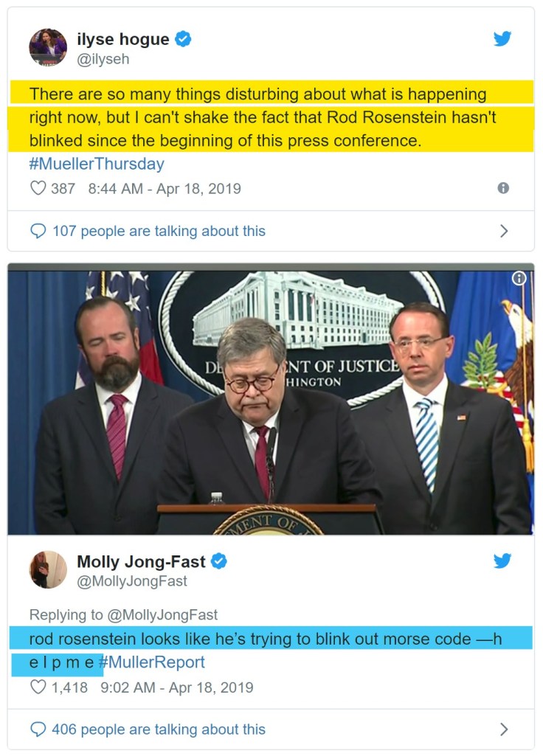Open ilyse hogue's profile avatar
Screen dimensions: 543x756
click(48, 48)
